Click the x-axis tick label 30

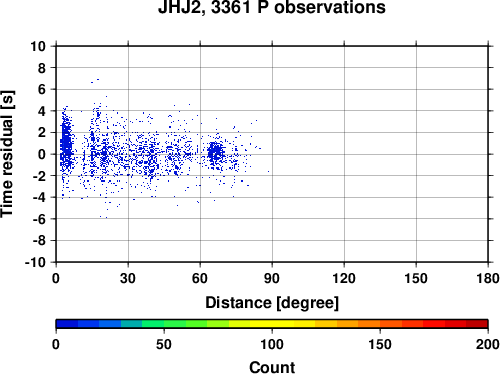click(x=128, y=278)
